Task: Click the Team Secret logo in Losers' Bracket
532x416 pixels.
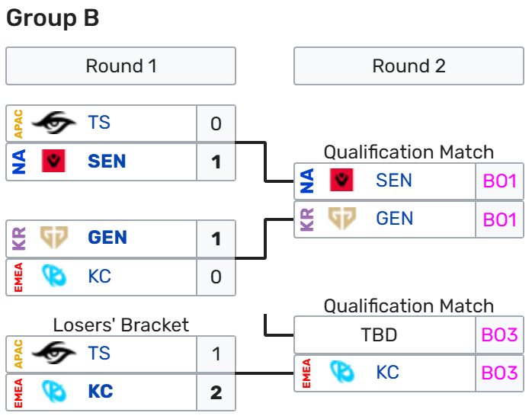Action: pos(53,353)
